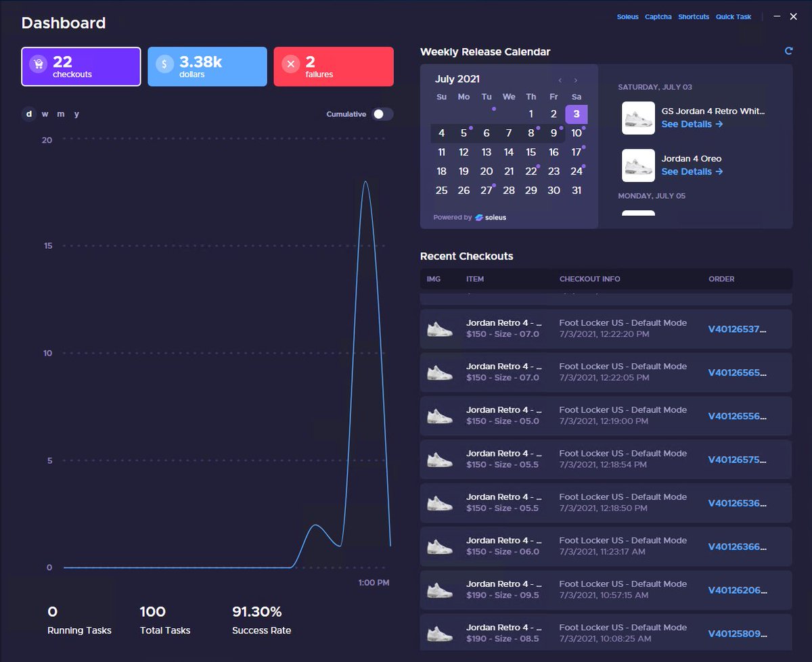Image resolution: width=812 pixels, height=662 pixels.
Task: Select the 3.38k dollars stat card
Action: tap(207, 66)
